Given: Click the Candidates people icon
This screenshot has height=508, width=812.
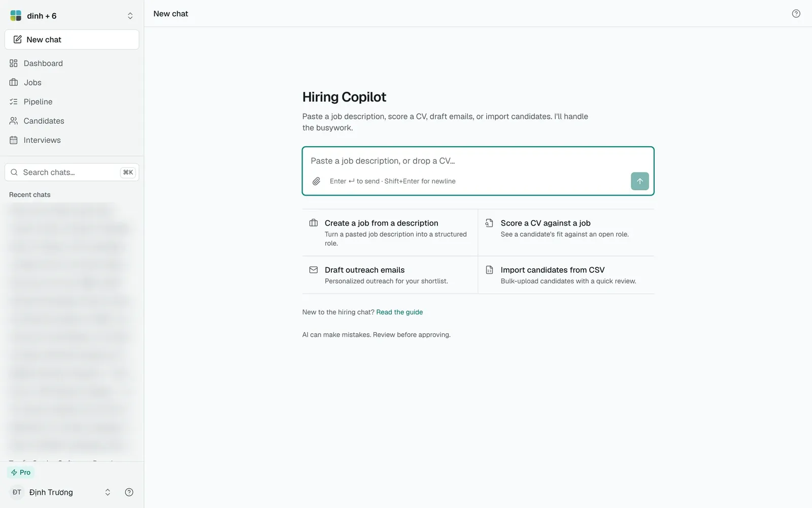Looking at the screenshot, I should pos(14,121).
